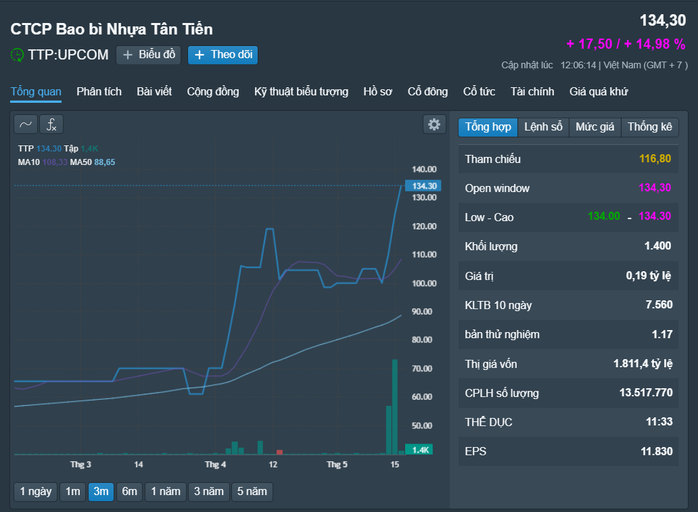Click the THỂ DỤC value 11:33

click(x=659, y=422)
